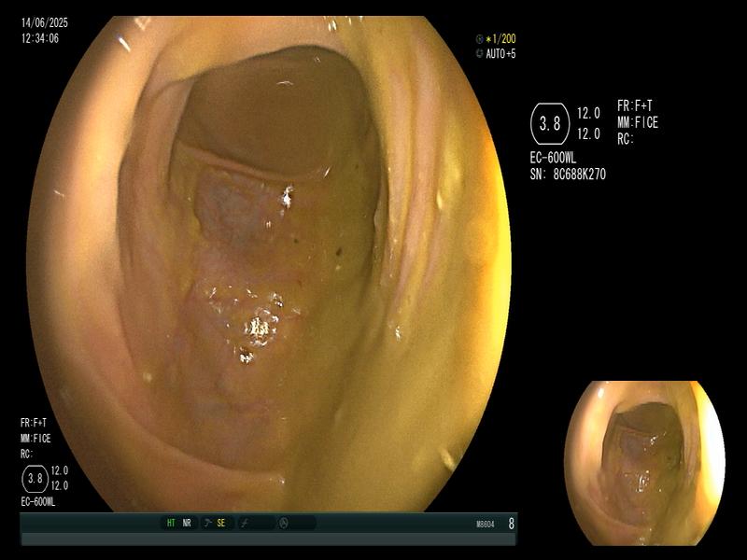Click the main endoscopic colon image
Image resolution: width=747 pixels, height=560 pixels.
pos(269,263)
